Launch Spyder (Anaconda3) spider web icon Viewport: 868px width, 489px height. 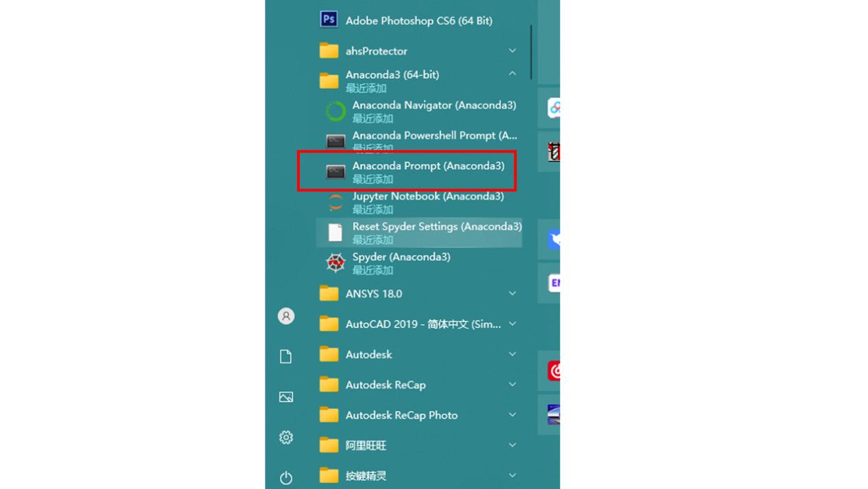pyautogui.click(x=335, y=262)
